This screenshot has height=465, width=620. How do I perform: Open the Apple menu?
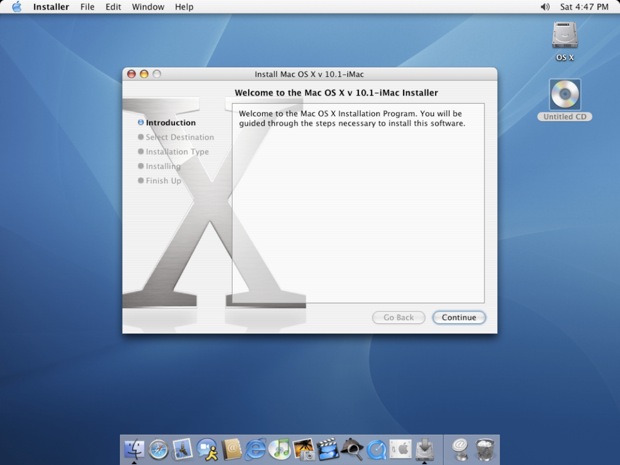pyautogui.click(x=17, y=7)
